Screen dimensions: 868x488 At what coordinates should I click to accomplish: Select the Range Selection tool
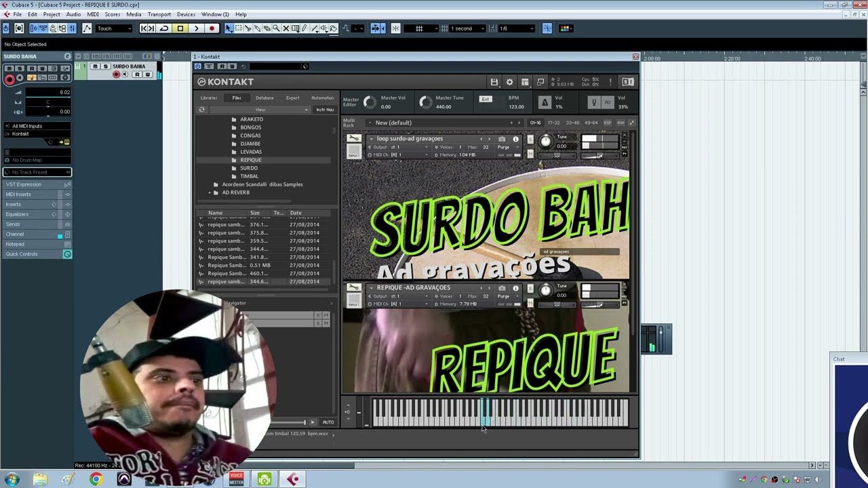point(239,28)
